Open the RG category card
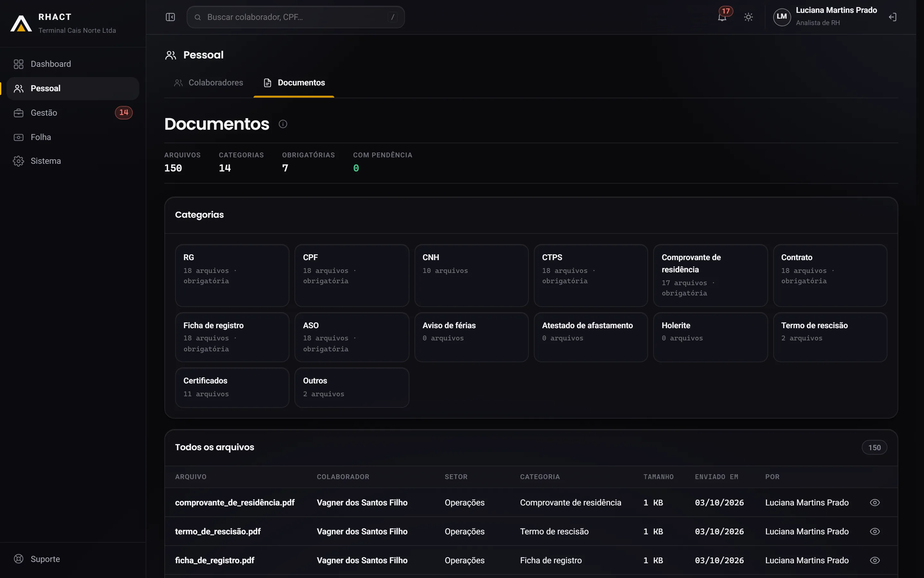 coord(232,275)
